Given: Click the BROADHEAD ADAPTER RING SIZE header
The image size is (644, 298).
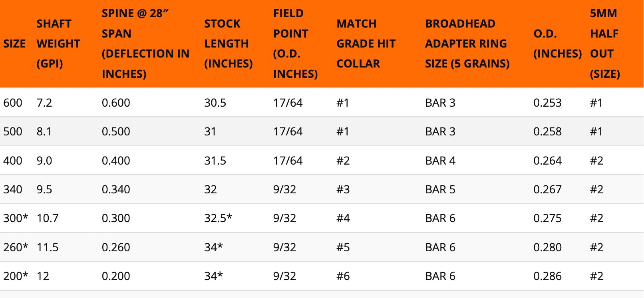Looking at the screenshot, I should pos(467,44).
